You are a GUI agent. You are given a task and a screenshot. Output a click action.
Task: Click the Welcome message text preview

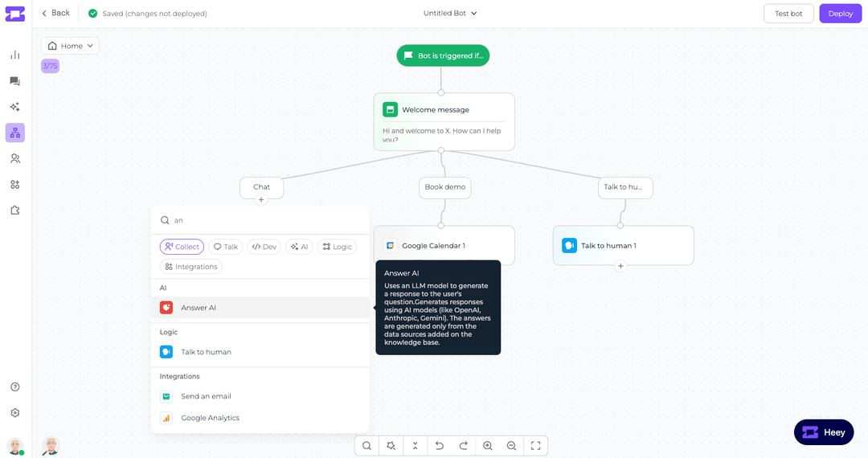point(442,135)
